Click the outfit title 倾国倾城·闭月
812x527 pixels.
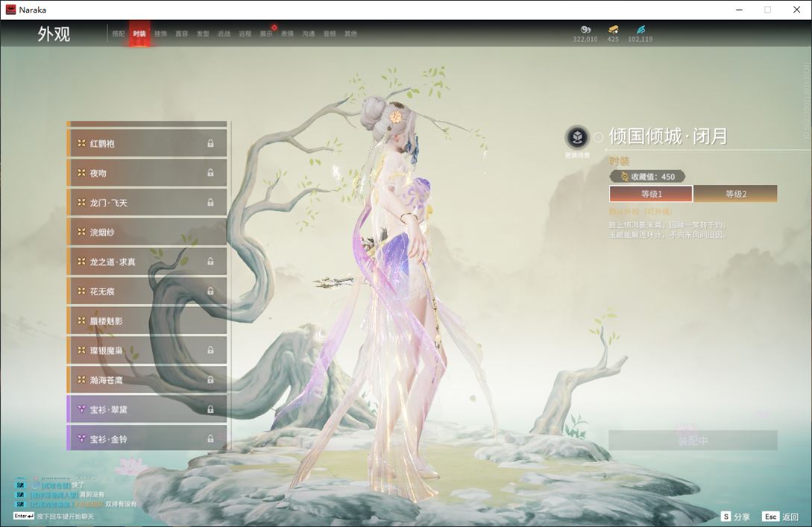(668, 136)
